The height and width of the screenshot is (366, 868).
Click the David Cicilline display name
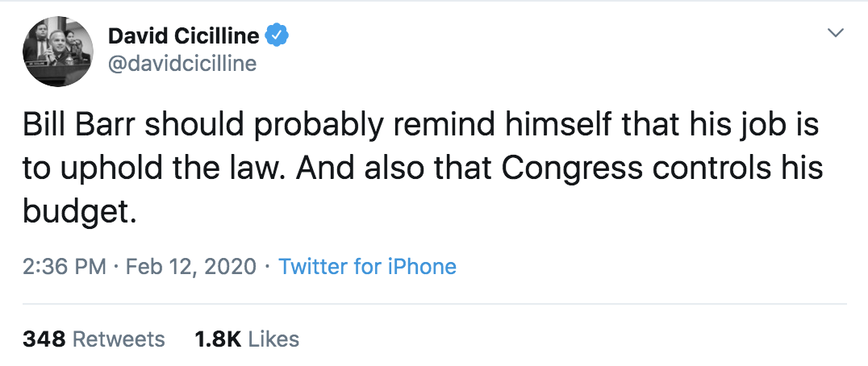(183, 35)
